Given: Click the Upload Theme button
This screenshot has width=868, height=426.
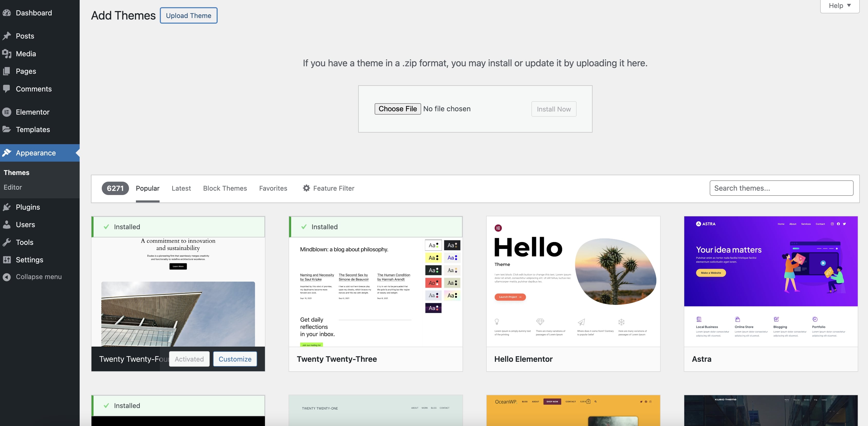Looking at the screenshot, I should [188, 15].
